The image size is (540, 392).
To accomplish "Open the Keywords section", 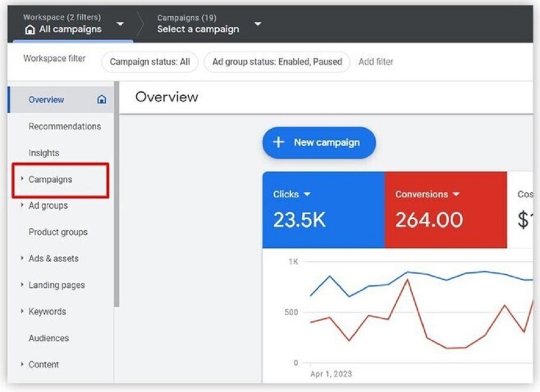I will [x=47, y=311].
